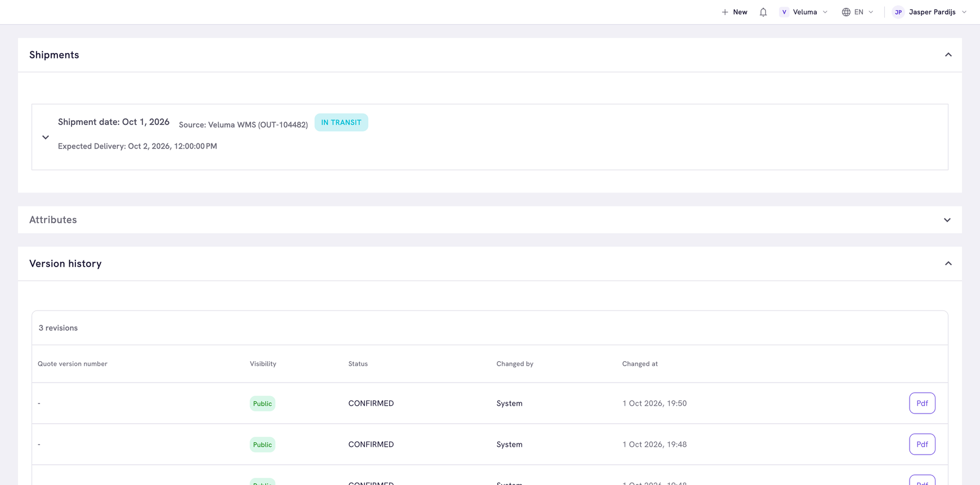Click the Visibility column header

click(x=263, y=364)
